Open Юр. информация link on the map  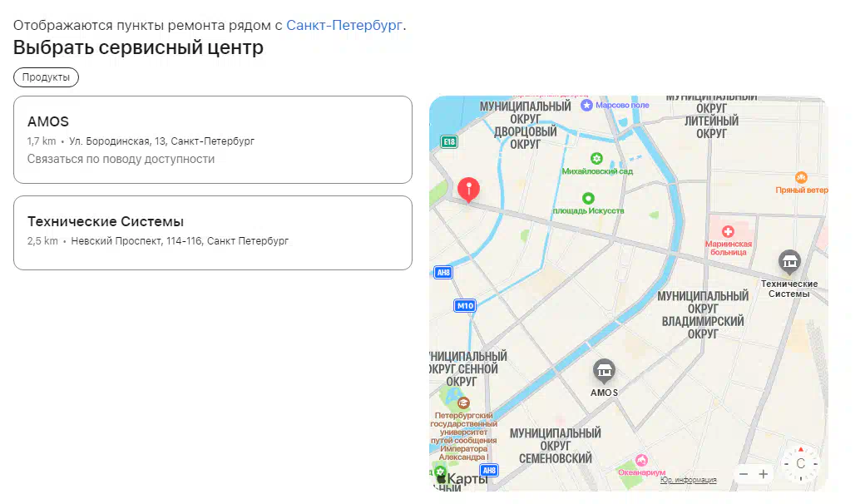689,480
